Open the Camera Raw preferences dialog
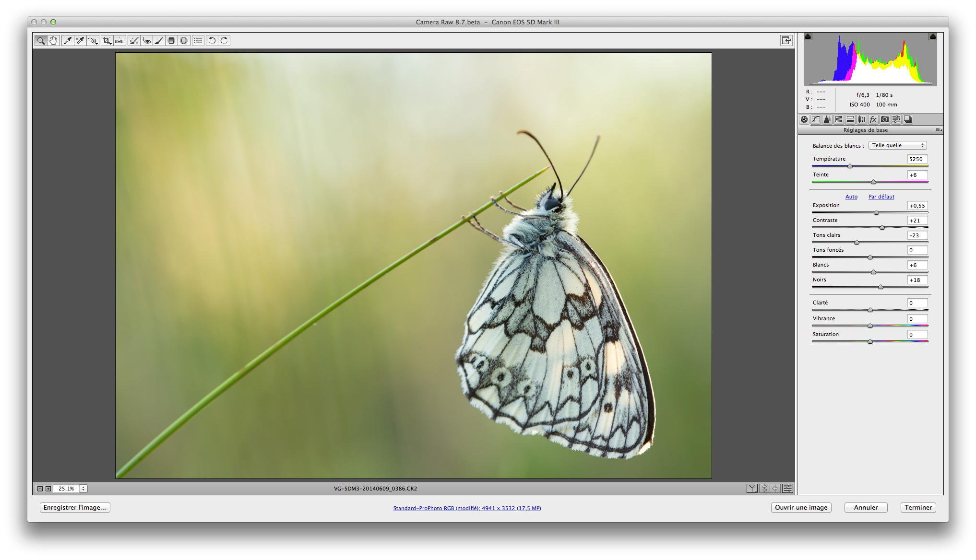Screen dimensions: 976x560 pos(198,41)
